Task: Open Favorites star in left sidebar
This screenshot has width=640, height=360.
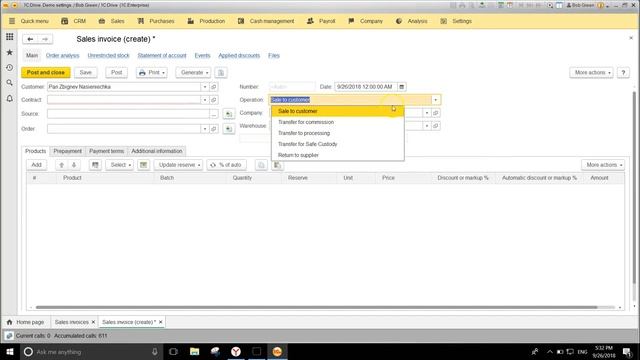Action: coord(9,52)
